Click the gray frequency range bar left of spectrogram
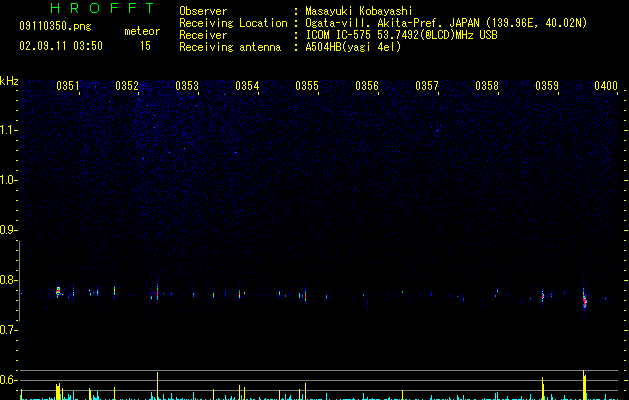Image resolution: width=629 pixels, height=400 pixels. (19, 280)
